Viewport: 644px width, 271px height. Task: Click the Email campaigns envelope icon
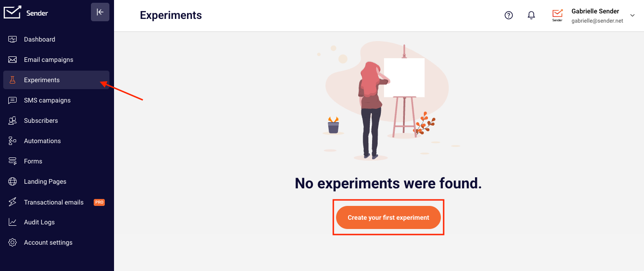click(12, 60)
